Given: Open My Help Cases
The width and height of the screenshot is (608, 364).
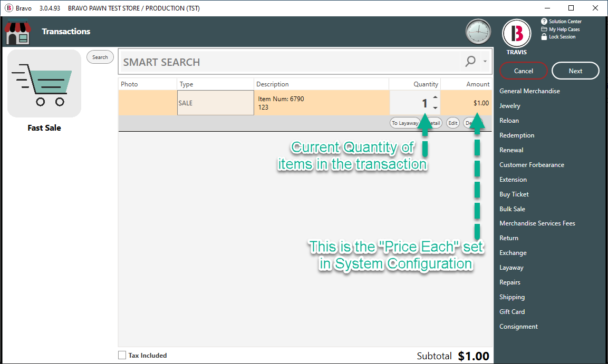Looking at the screenshot, I should (x=561, y=29).
